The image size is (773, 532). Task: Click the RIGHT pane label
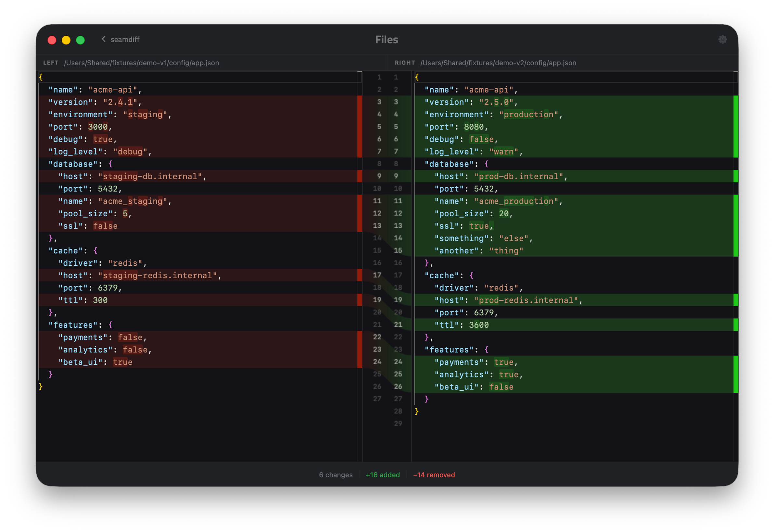pos(404,63)
